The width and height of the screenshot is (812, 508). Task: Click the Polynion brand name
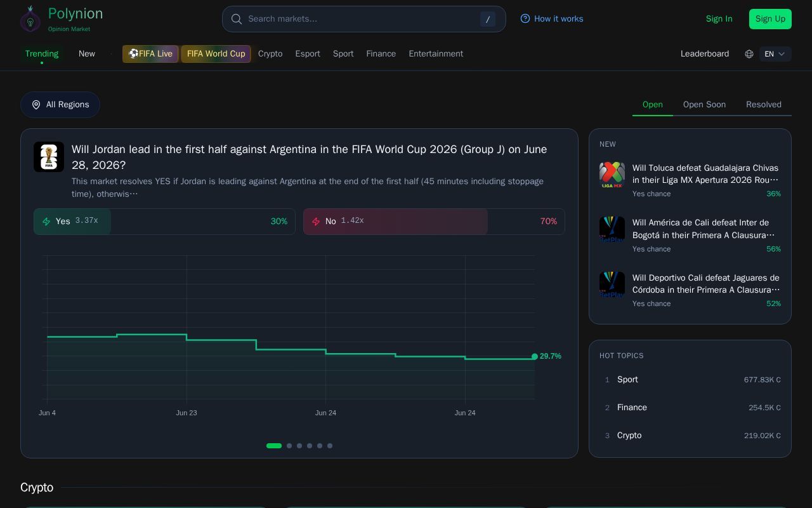(75, 14)
